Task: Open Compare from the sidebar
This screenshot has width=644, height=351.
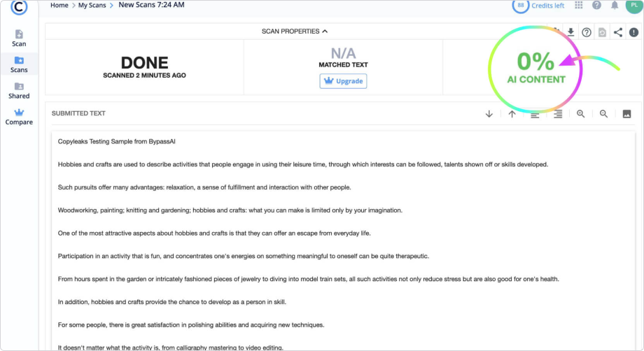Action: coord(19,116)
